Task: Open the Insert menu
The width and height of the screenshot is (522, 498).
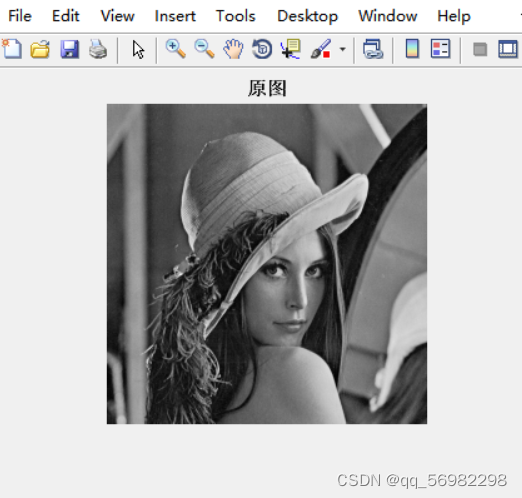Action: click(x=175, y=16)
